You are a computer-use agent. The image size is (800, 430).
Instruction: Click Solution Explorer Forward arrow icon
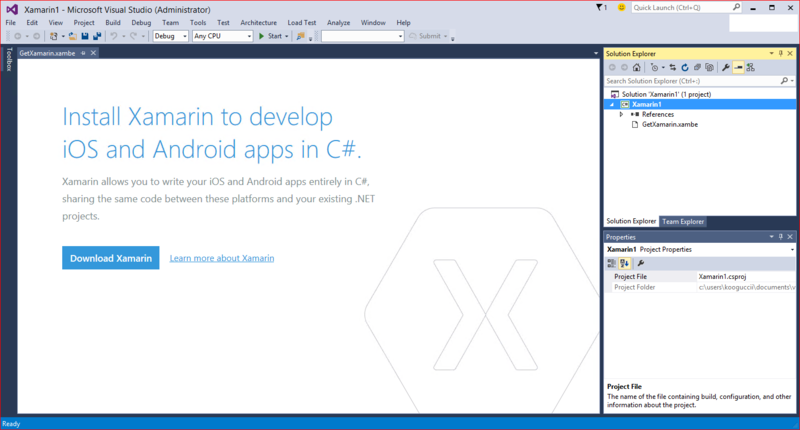click(x=624, y=67)
